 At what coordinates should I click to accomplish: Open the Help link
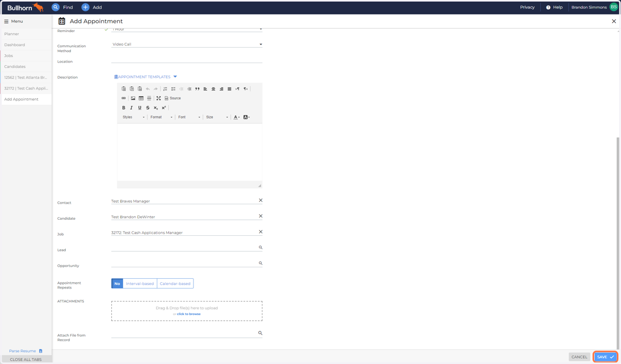554,7
